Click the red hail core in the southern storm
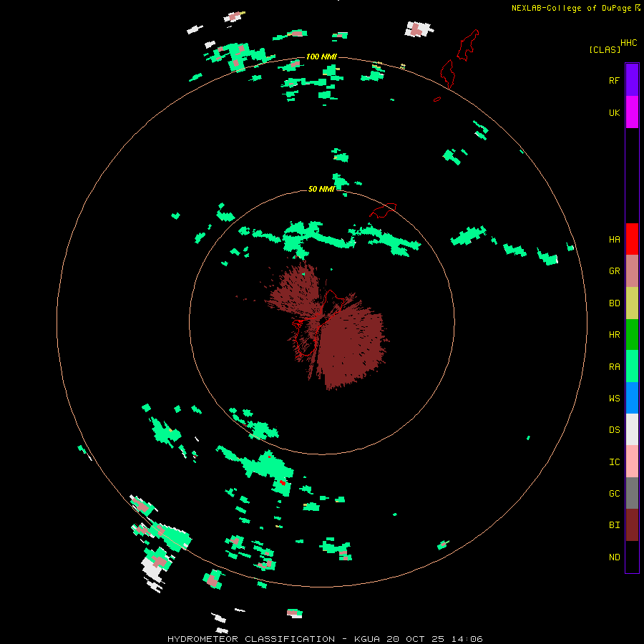Image resolution: width=644 pixels, height=644 pixels. 283,482
